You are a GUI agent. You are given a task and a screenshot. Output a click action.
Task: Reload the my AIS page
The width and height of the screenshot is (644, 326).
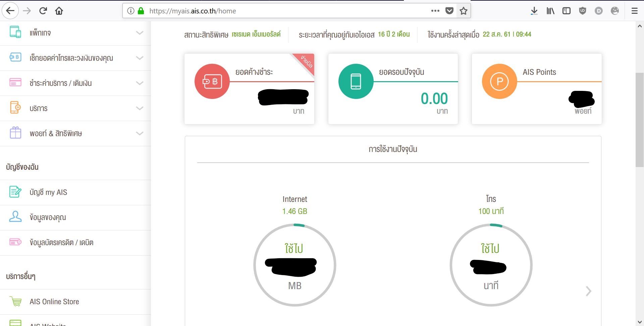43,11
